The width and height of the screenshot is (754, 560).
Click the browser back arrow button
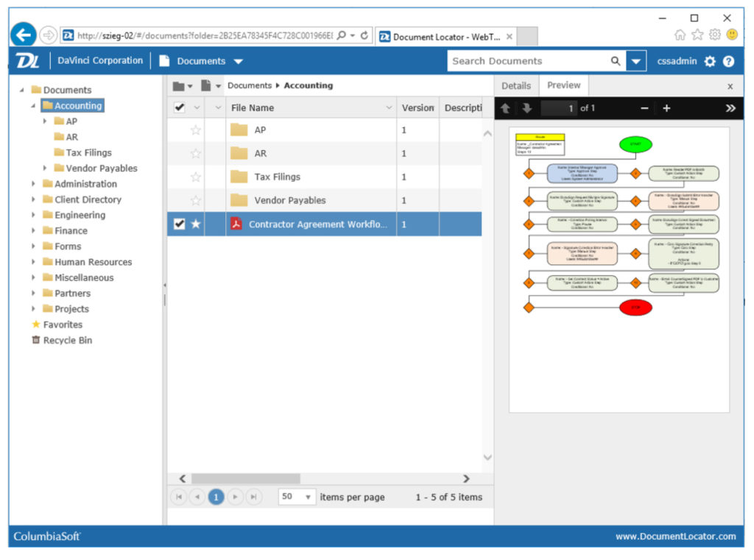(23, 35)
